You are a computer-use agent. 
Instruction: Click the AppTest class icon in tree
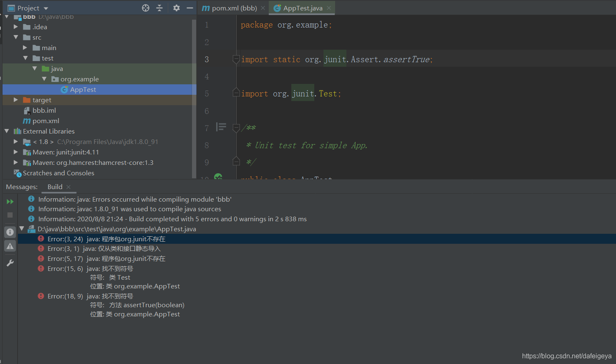[x=64, y=89]
